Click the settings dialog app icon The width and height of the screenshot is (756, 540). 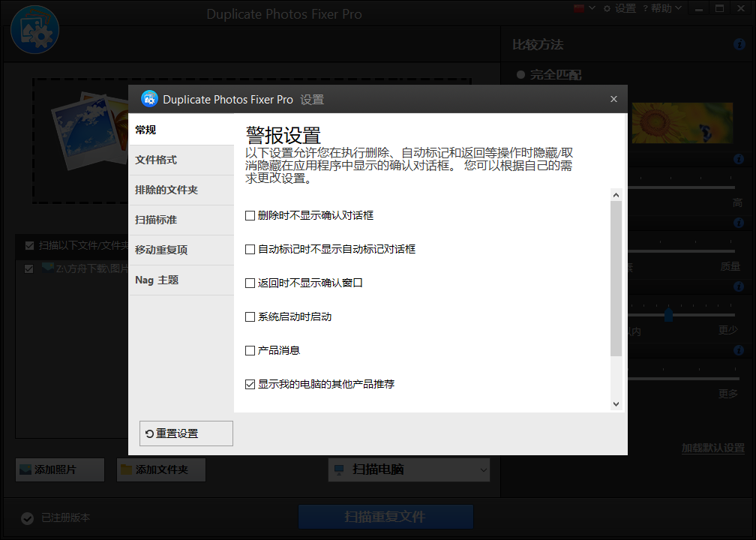pyautogui.click(x=149, y=99)
